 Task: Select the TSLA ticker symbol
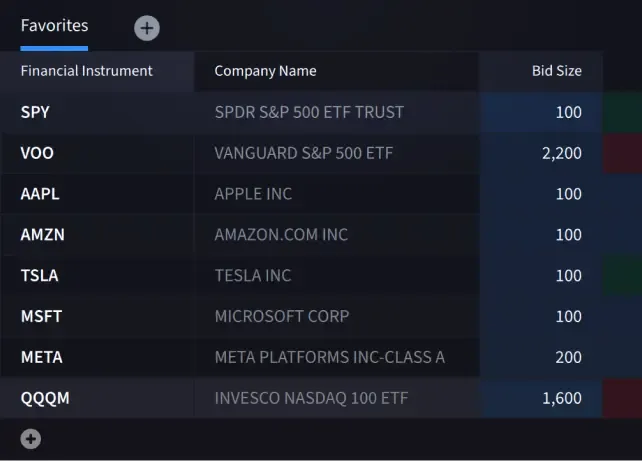[39, 276]
